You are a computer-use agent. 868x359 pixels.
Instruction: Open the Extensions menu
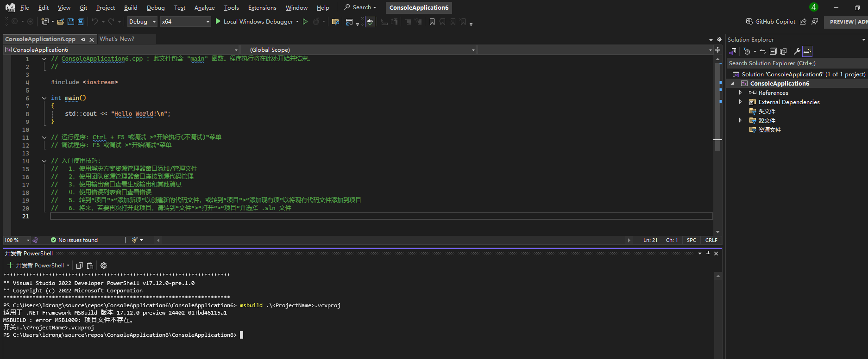pyautogui.click(x=262, y=7)
